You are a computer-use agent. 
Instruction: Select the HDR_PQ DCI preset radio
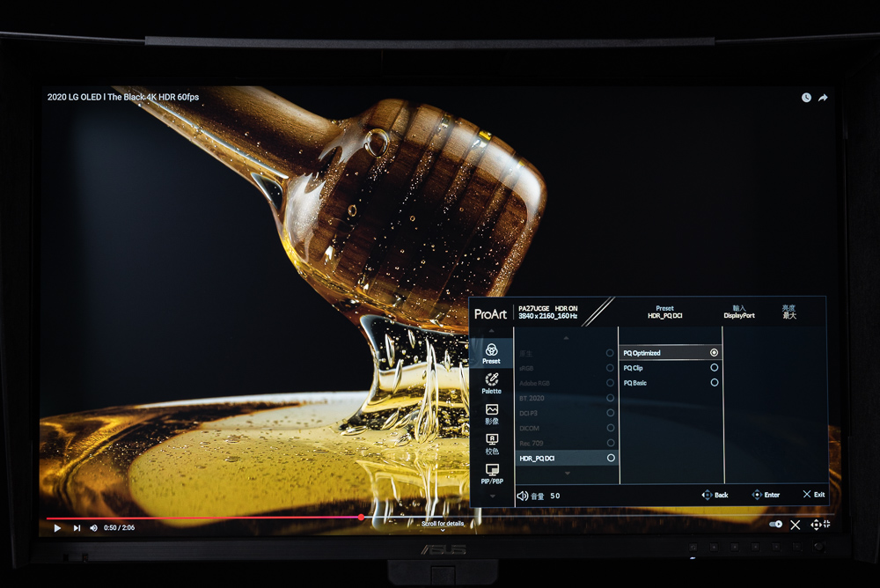click(x=611, y=459)
